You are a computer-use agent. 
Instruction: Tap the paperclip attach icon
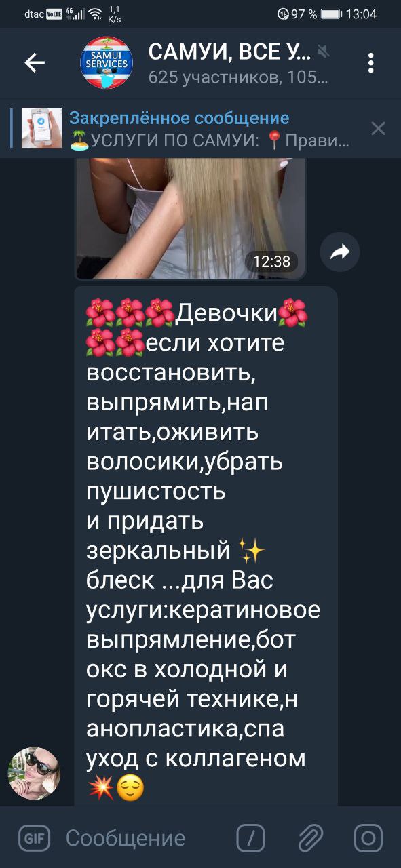pos(309,838)
